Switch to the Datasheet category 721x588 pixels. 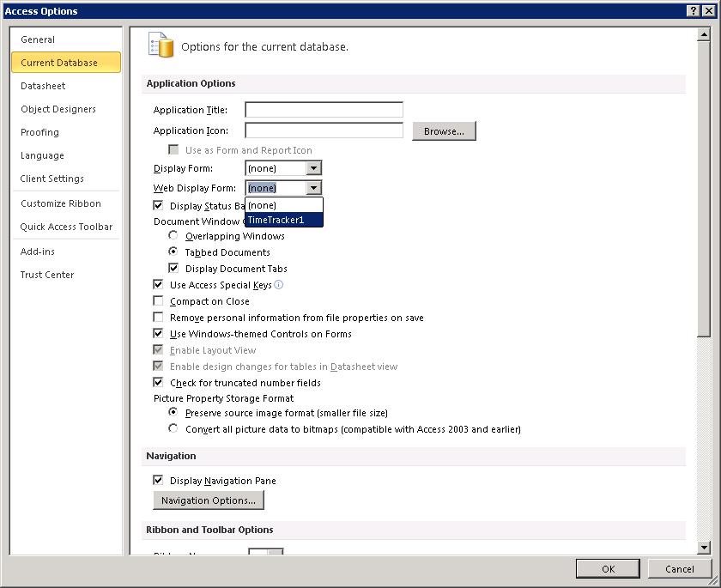tap(41, 86)
